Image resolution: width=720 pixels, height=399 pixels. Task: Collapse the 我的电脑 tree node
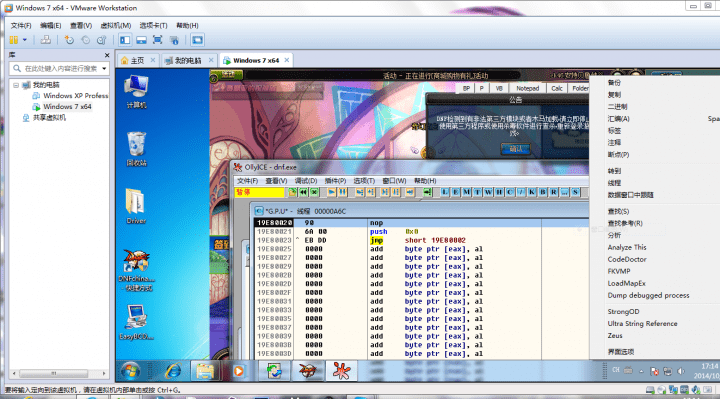pos(16,85)
